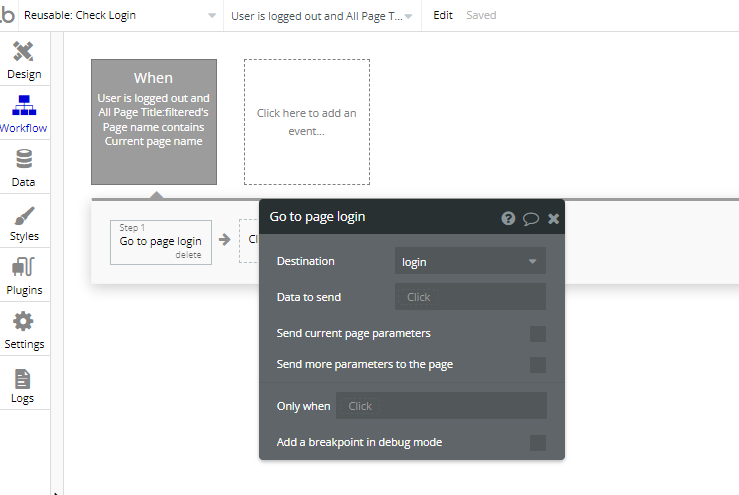739x495 pixels.
Task: Click the Go to page login dialog title
Action: [317, 217]
